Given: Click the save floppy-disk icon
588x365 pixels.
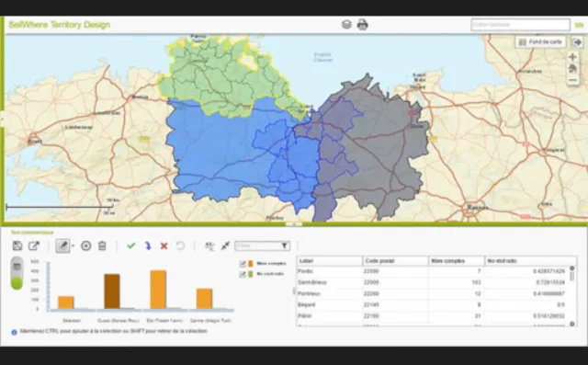Looking at the screenshot, I should [x=17, y=245].
